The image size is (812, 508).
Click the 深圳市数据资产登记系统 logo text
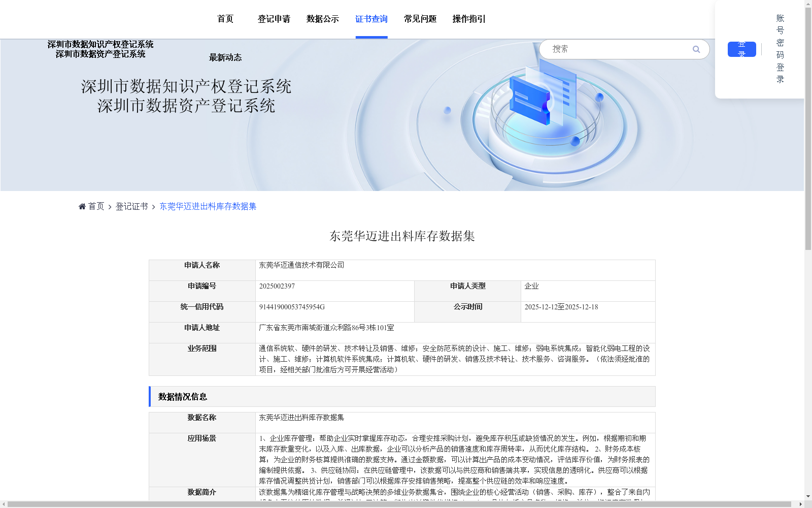(100, 54)
